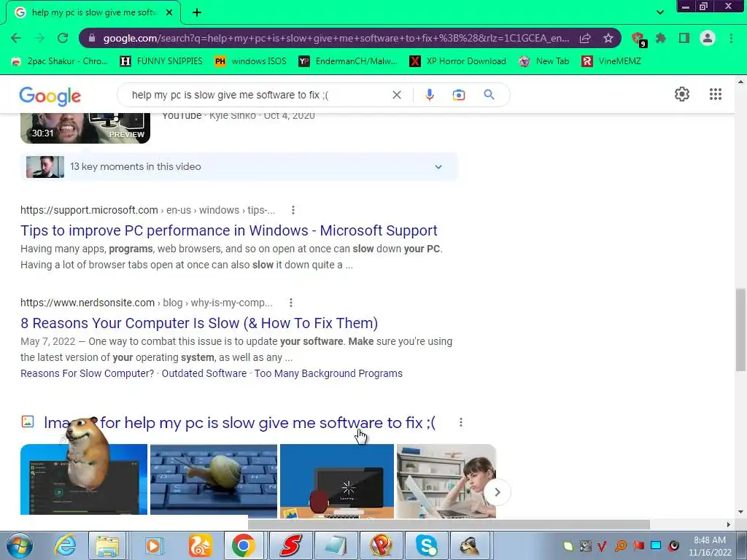Image resolution: width=747 pixels, height=560 pixels.
Task: Open Images for help my pc heading
Action: click(x=239, y=422)
